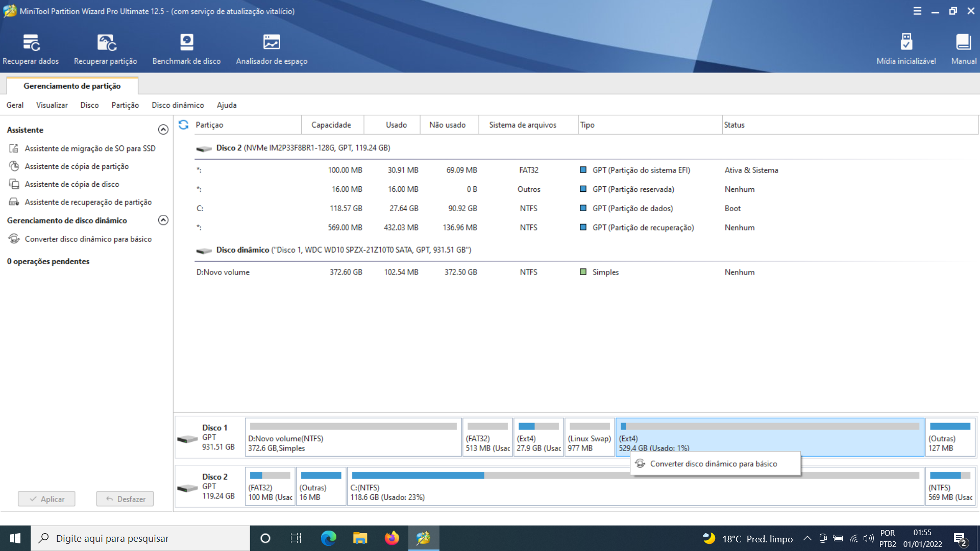Image resolution: width=980 pixels, height=551 pixels.
Task: Open Firefox from taskbar
Action: click(391, 538)
